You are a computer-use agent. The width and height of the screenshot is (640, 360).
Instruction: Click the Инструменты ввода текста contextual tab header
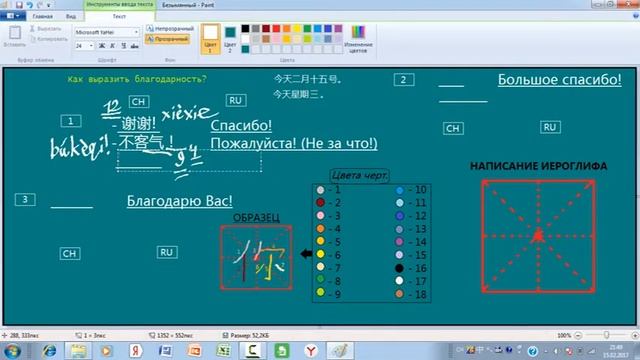120,4
